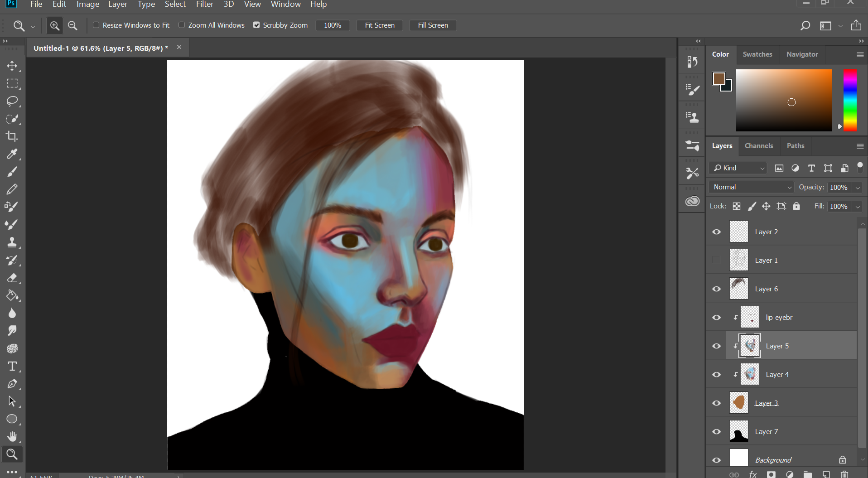
Task: Select the Lasso tool
Action: click(x=12, y=101)
